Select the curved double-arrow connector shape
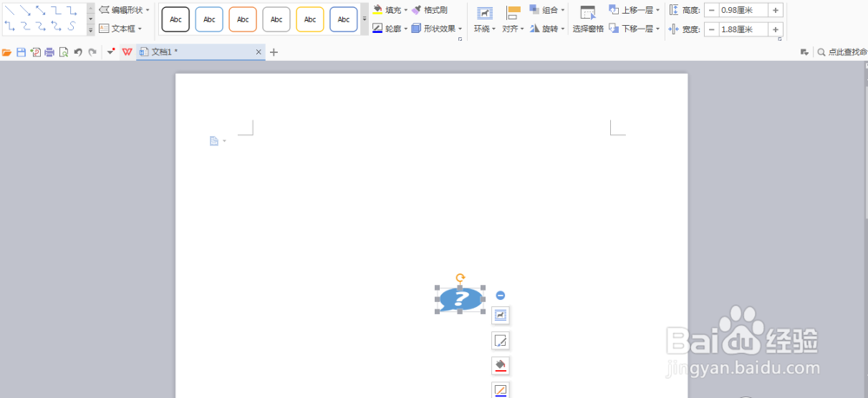 [56, 25]
